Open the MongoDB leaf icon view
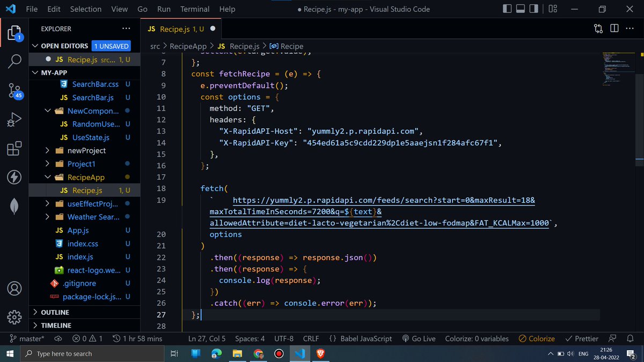Image resolution: width=644 pixels, height=362 pixels. tap(14, 206)
